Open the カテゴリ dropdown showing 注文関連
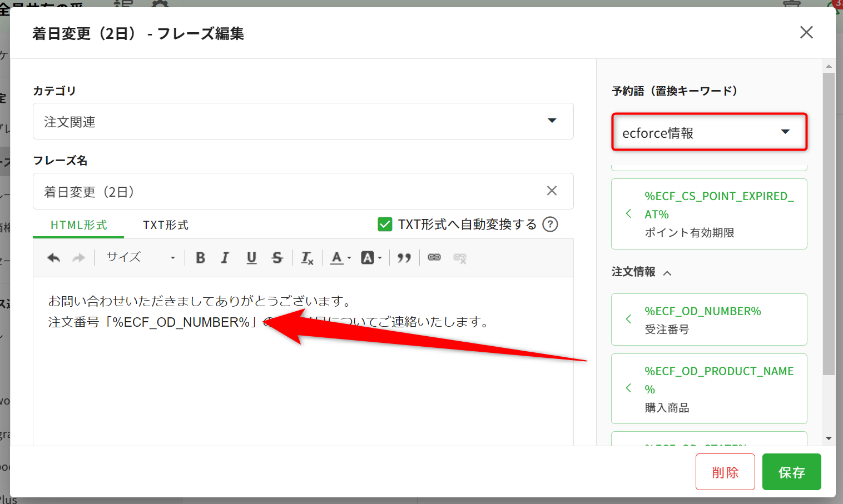 click(303, 121)
